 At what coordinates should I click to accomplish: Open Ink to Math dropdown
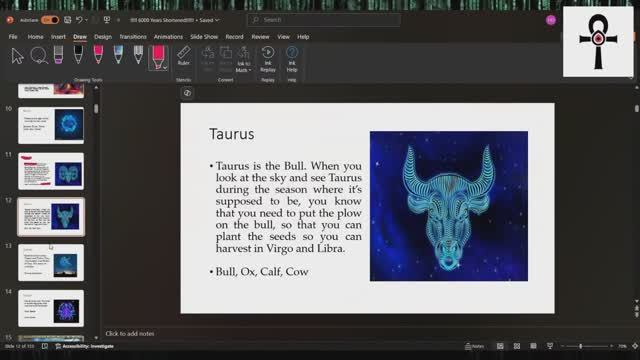(244, 60)
